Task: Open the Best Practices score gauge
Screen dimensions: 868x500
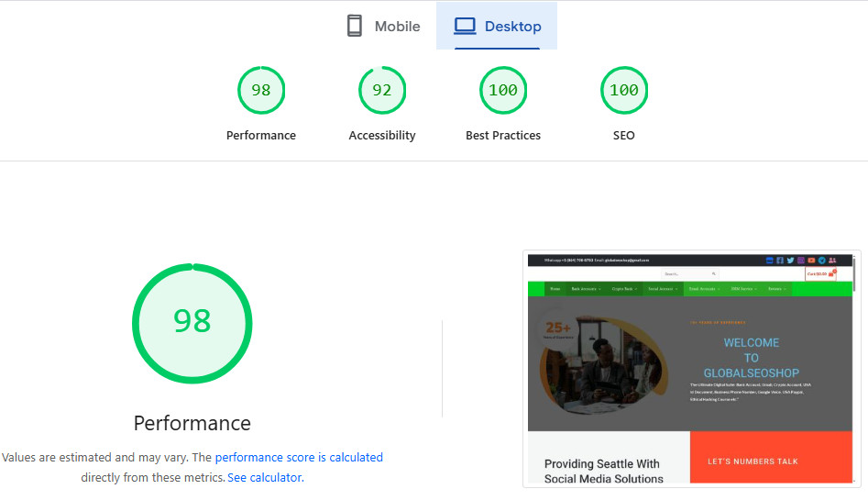Action: pos(503,90)
